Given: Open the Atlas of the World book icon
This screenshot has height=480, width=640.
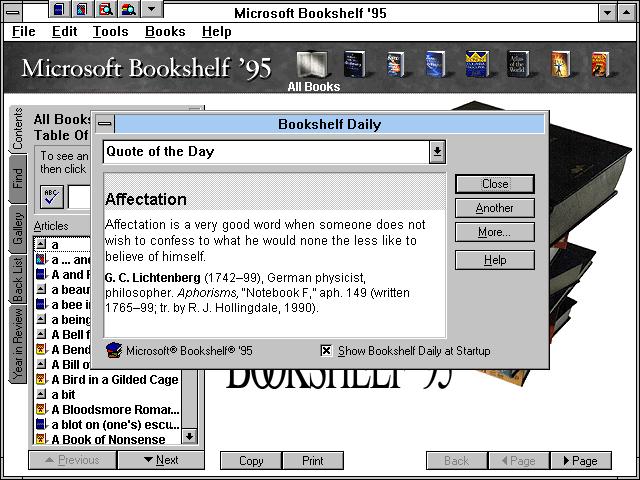Looking at the screenshot, I should click(518, 64).
